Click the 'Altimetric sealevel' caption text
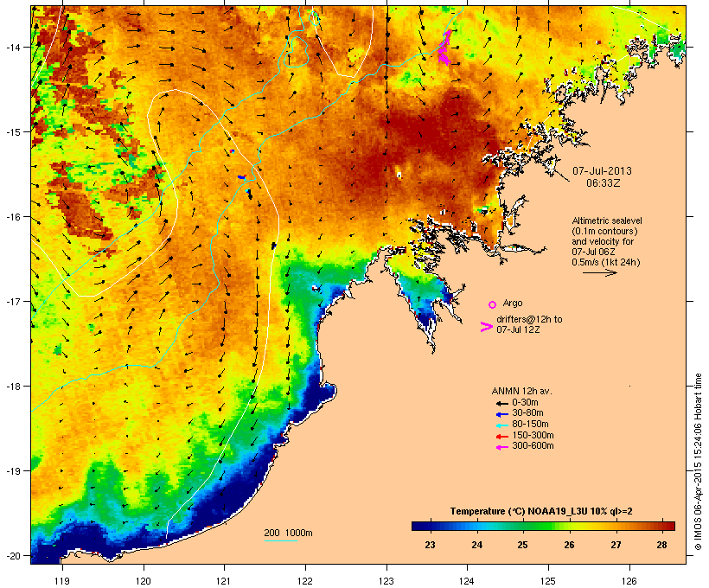The height and width of the screenshot is (588, 709). coord(607,220)
